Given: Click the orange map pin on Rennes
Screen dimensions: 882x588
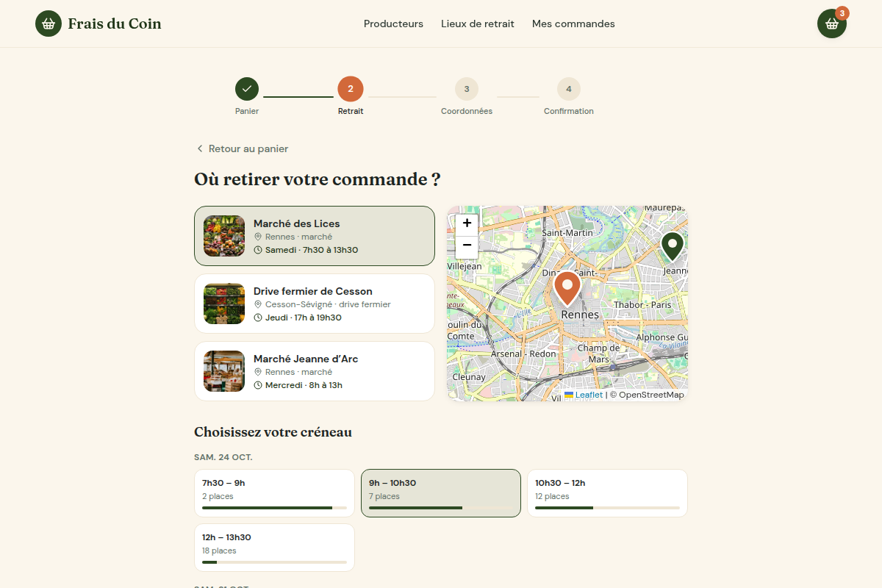Looking at the screenshot, I should coord(567,288).
